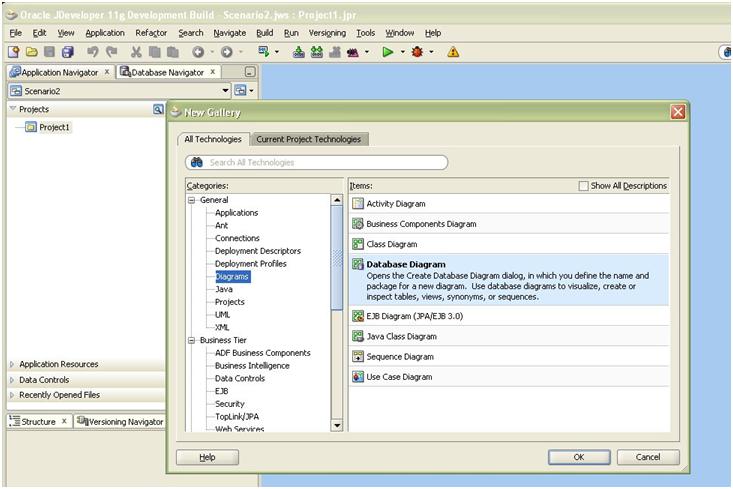
Task: Select the Class Diagram item
Action: [509, 244]
